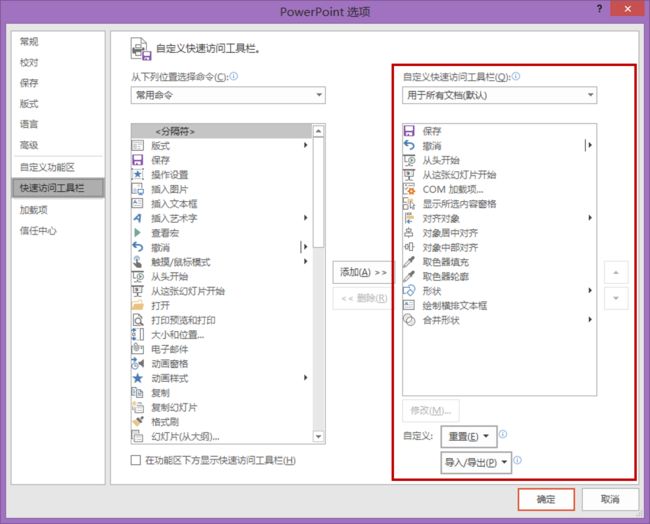Click the 格式刷 format painter icon
The width and height of the screenshot is (650, 524).
[x=138, y=422]
